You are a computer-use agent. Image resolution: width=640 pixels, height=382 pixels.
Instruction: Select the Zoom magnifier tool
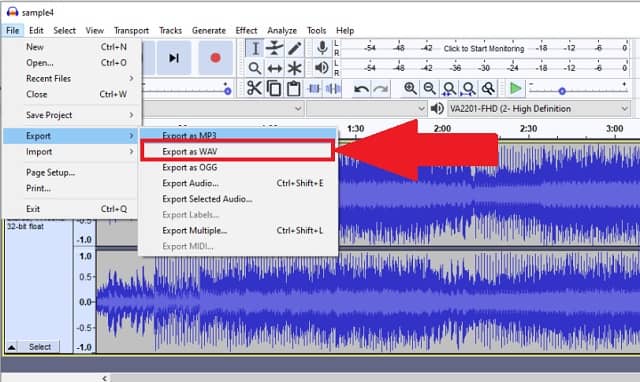[255, 68]
